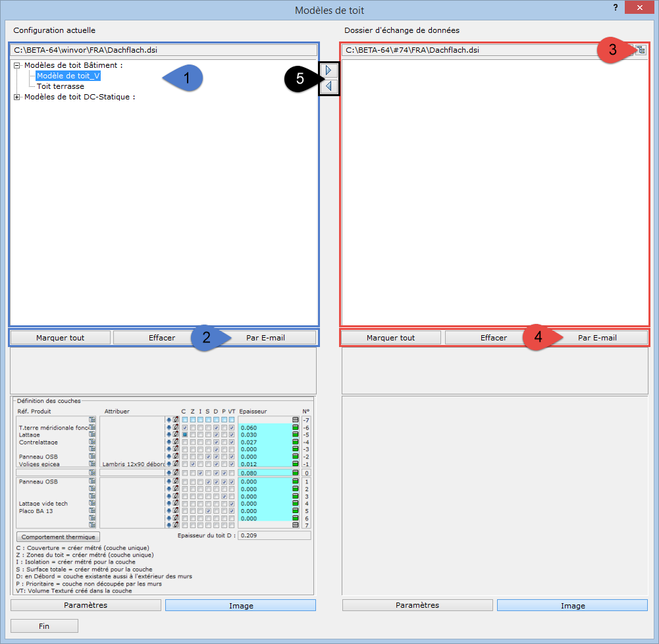Click the left arrow transfer button
The image size is (659, 644).
click(329, 86)
